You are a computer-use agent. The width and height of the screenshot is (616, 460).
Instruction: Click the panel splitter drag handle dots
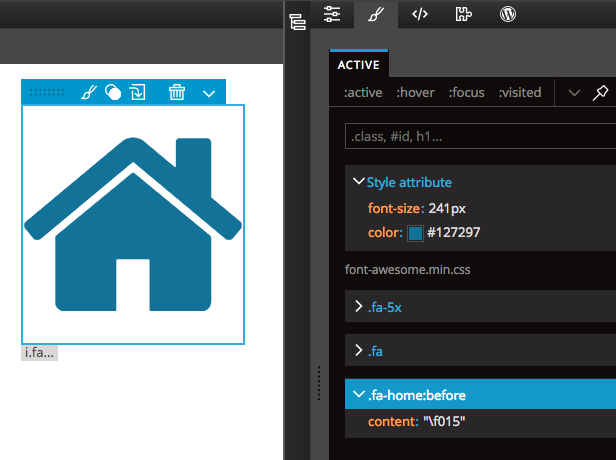(319, 383)
